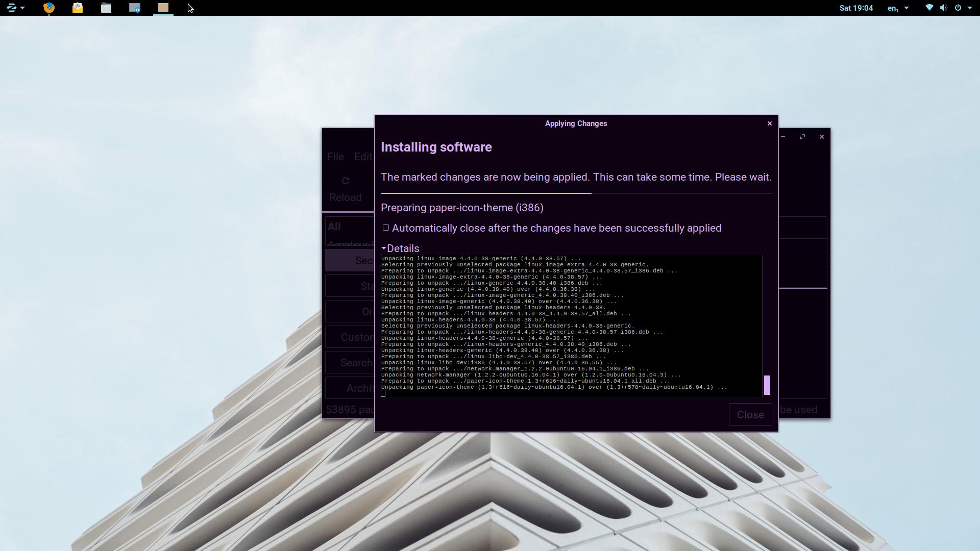Click the power icon in panel
This screenshot has height=551, width=980.
pos(958,8)
